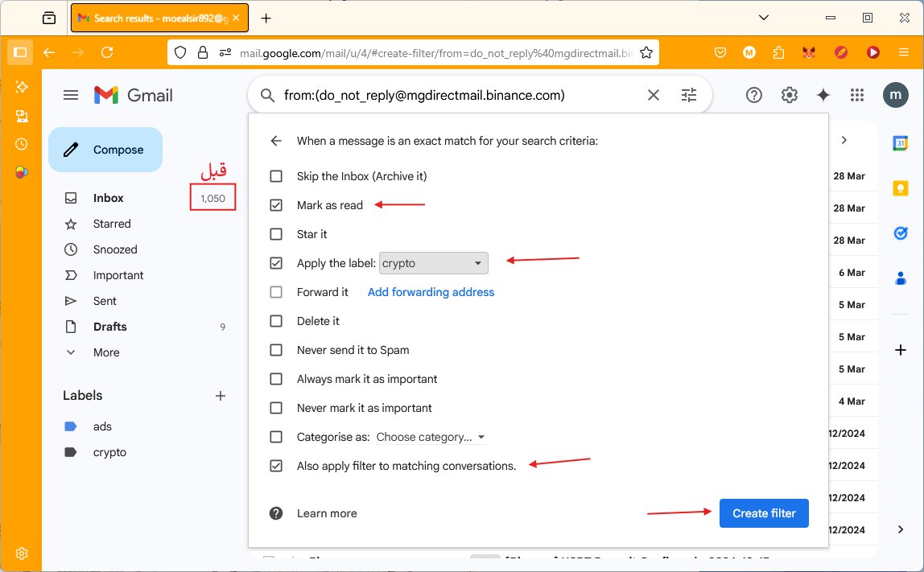Open the crypto label in sidebar
Screen dimensions: 924x572
point(109,452)
